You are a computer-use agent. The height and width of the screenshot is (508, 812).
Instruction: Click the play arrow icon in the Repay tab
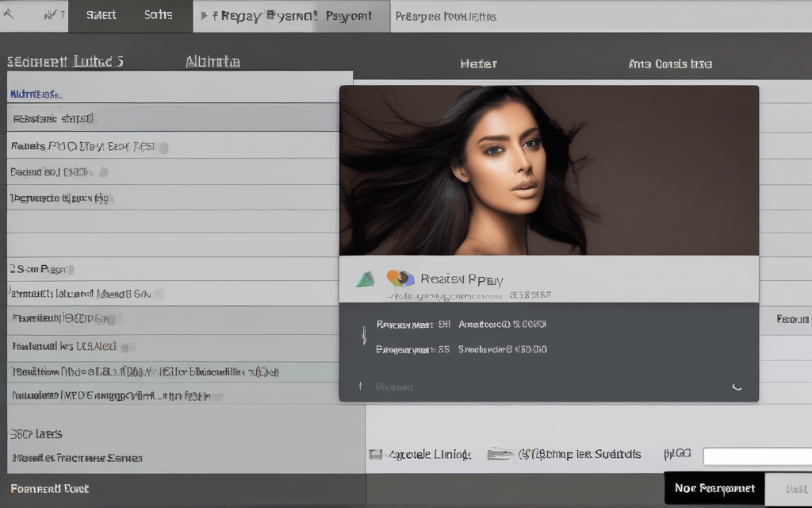[x=205, y=16]
